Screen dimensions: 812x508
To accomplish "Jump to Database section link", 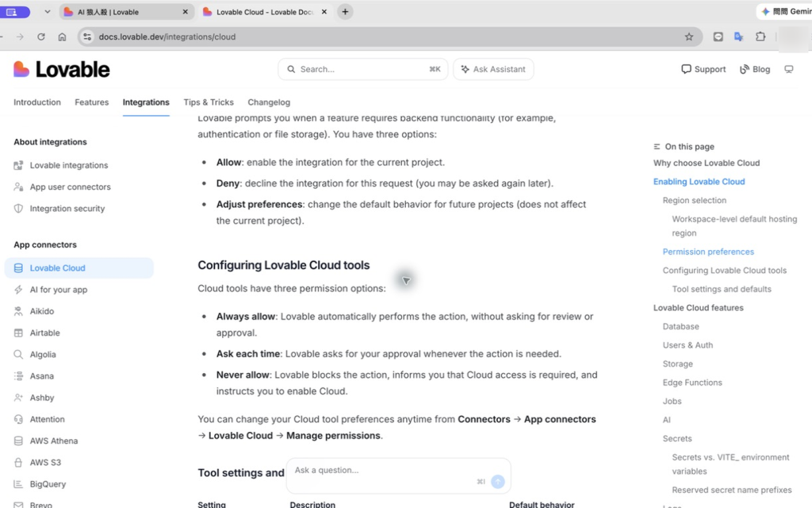I will (x=680, y=326).
